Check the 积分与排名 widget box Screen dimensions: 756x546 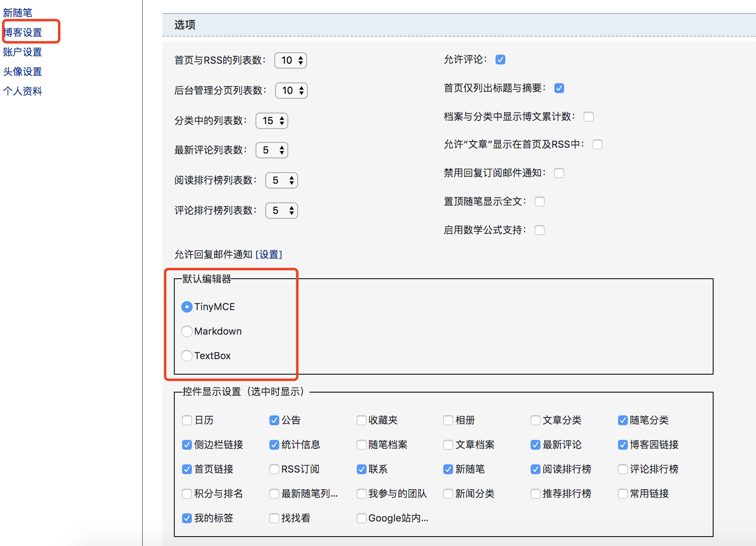tap(187, 494)
